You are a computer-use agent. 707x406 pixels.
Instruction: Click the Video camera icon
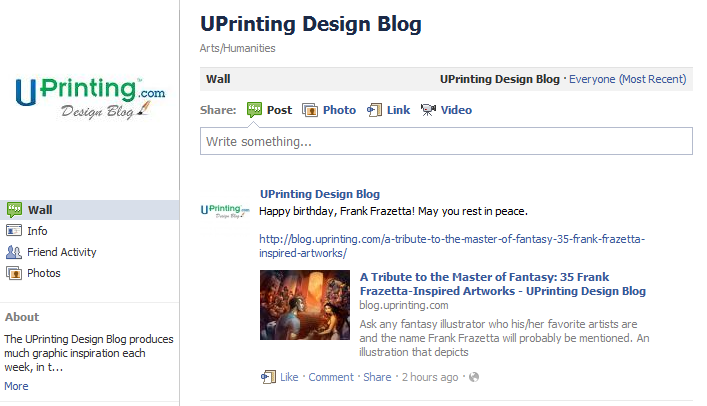coord(428,110)
